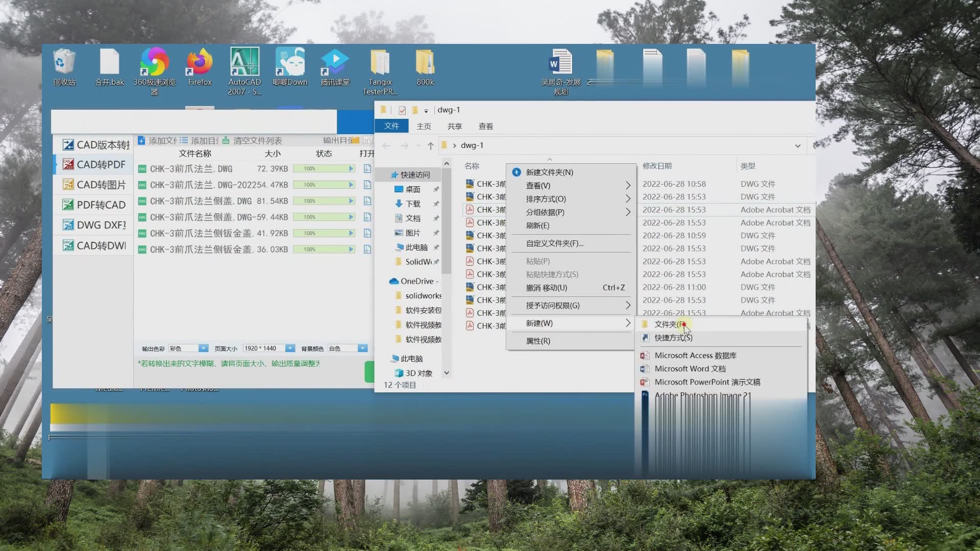Expand the 页面大小 page size dropdown
The height and width of the screenshot is (551, 980).
[289, 348]
